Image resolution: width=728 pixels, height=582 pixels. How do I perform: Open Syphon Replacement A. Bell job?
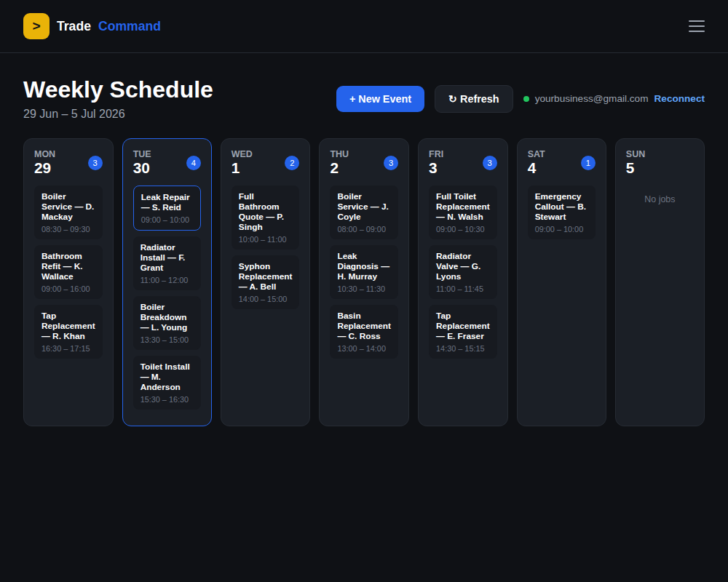click(x=265, y=282)
